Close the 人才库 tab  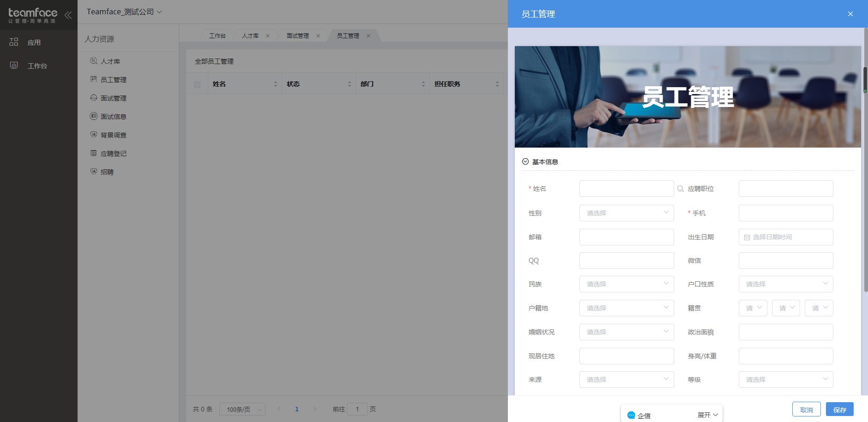(268, 36)
